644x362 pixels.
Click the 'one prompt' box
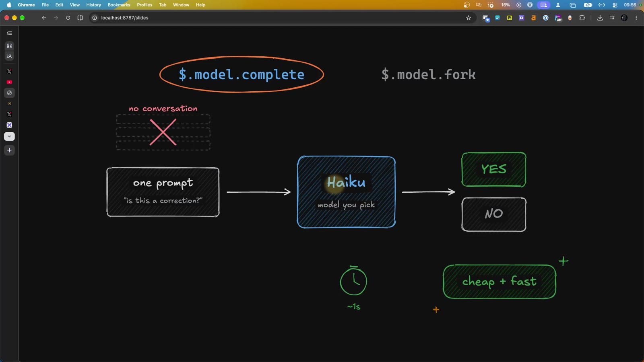[163, 192]
